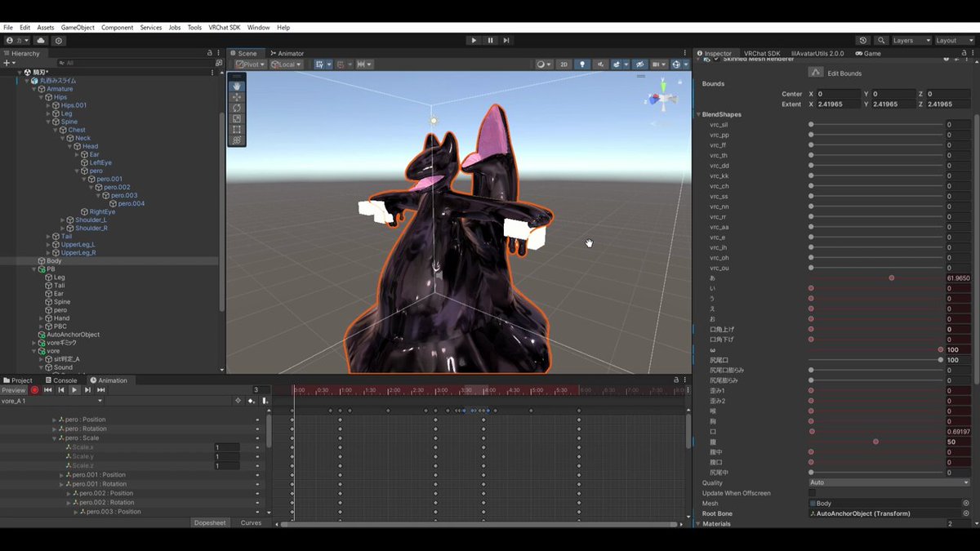The height and width of the screenshot is (551, 980).
Task: Switch to the Game tab
Action: 868,53
